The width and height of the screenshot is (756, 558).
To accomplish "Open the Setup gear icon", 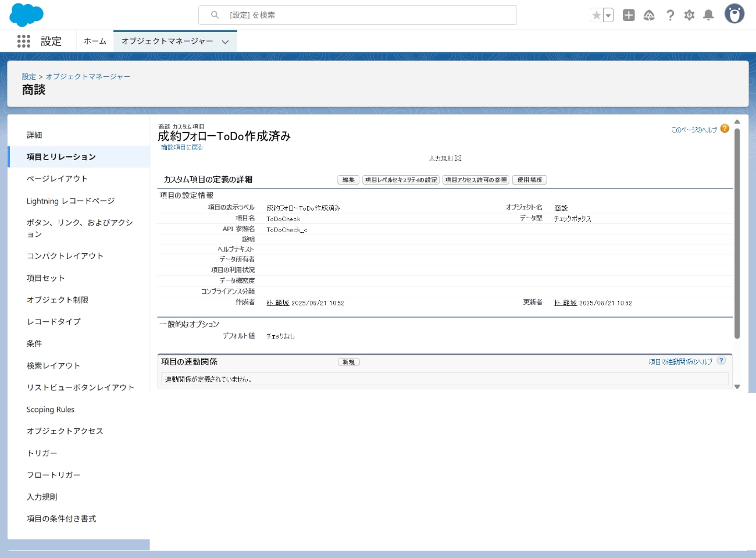I will [x=689, y=15].
